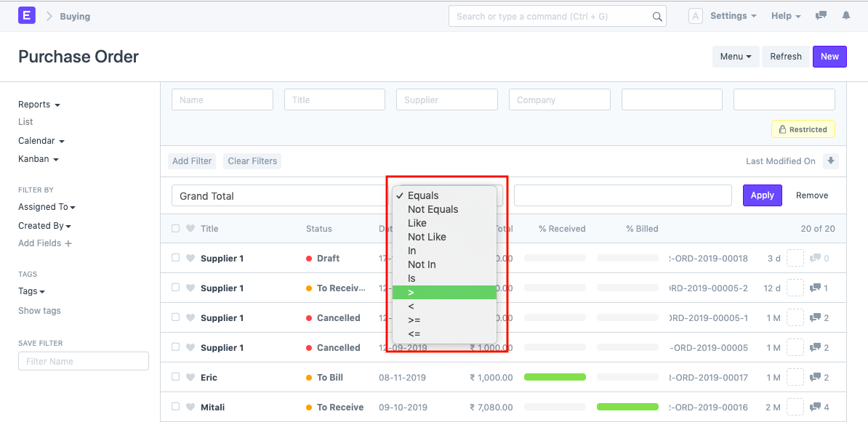Click the Supplier filter input field
Viewport: 868px width, 422px height.
tap(446, 100)
